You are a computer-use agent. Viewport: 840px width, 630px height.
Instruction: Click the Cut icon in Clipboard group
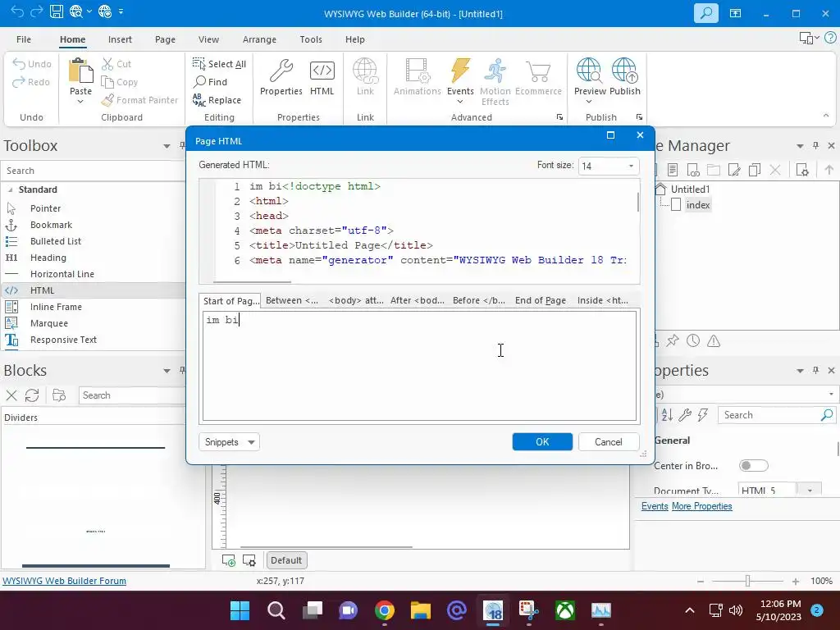pyautogui.click(x=107, y=64)
